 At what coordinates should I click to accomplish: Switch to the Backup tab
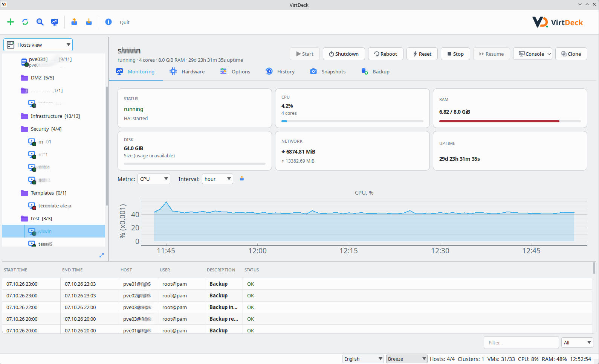coord(376,72)
